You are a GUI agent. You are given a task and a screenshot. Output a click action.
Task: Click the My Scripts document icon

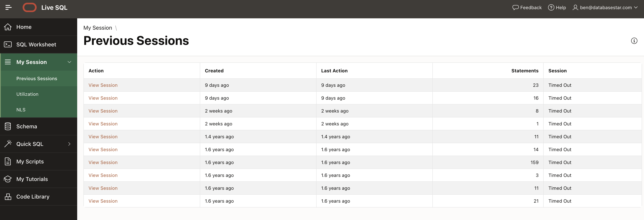(x=8, y=161)
